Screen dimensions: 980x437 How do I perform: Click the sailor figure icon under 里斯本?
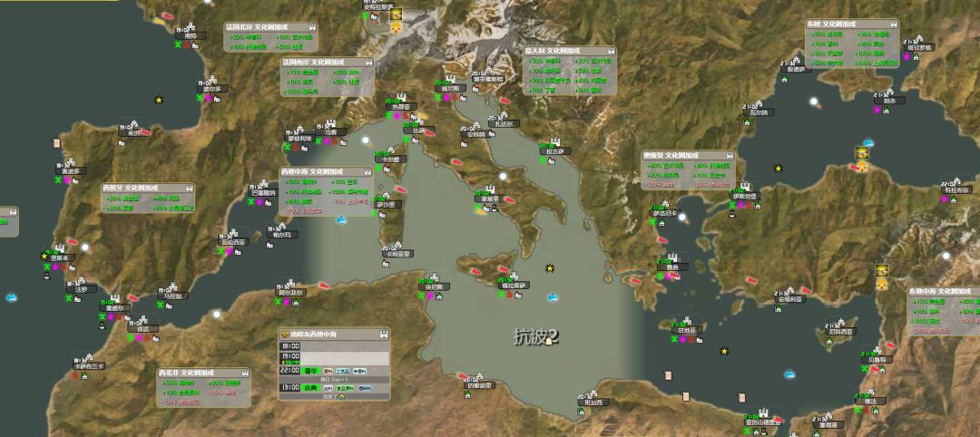47,276
